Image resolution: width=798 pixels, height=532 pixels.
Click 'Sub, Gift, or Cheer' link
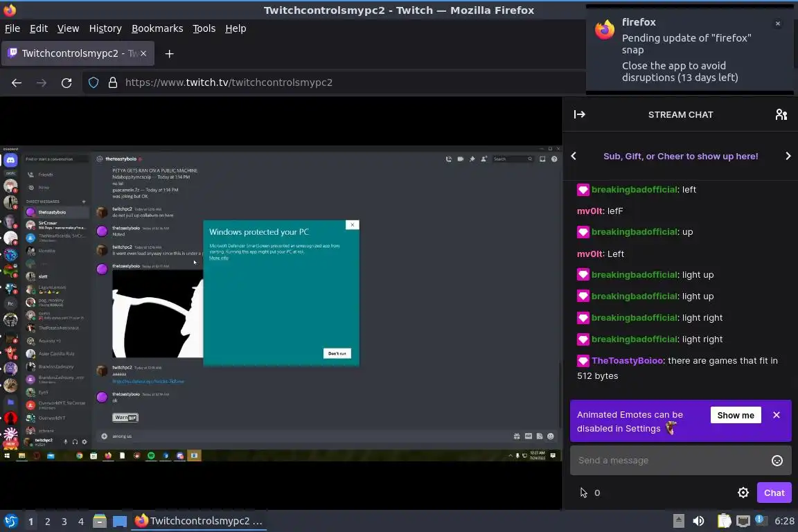(680, 157)
